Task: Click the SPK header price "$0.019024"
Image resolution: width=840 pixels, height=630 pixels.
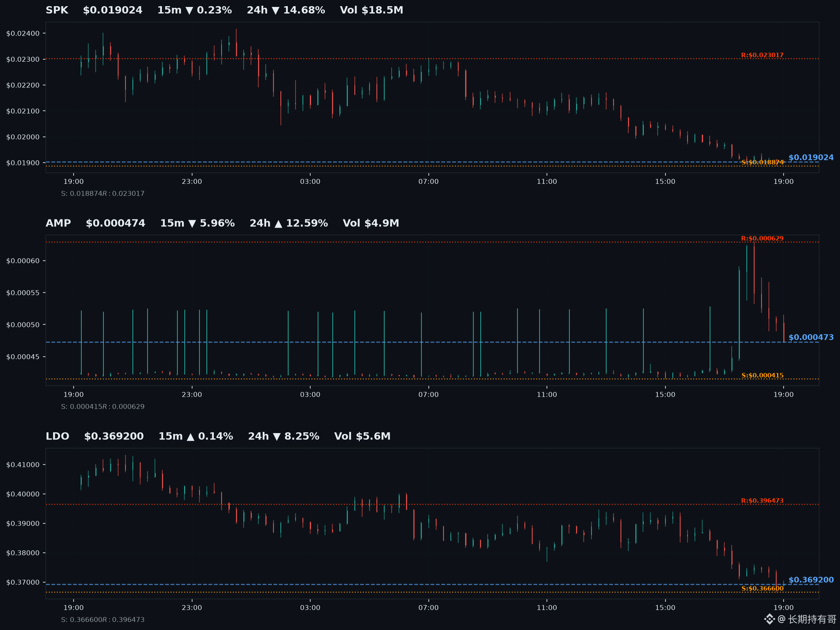Action: [112, 10]
